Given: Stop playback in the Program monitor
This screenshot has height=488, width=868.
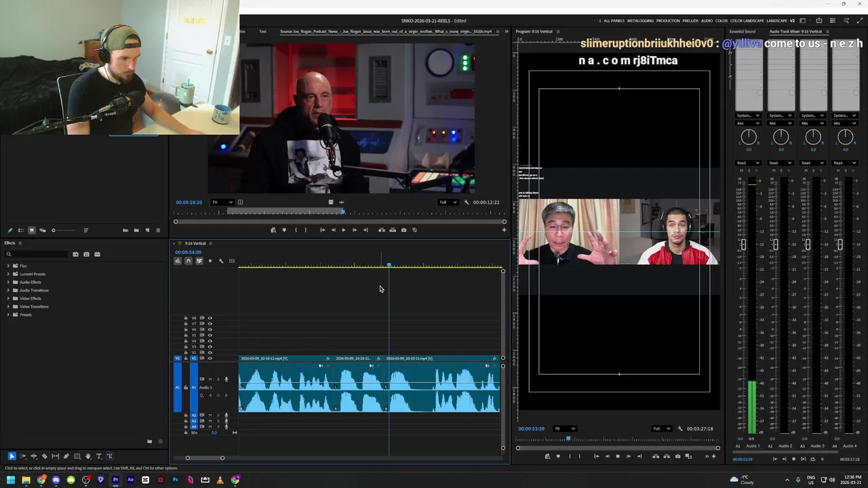Looking at the screenshot, I should click(x=618, y=456).
